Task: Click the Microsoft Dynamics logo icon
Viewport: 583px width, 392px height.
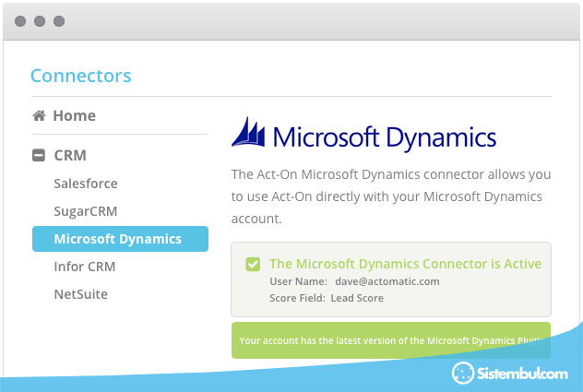Action: [x=248, y=132]
